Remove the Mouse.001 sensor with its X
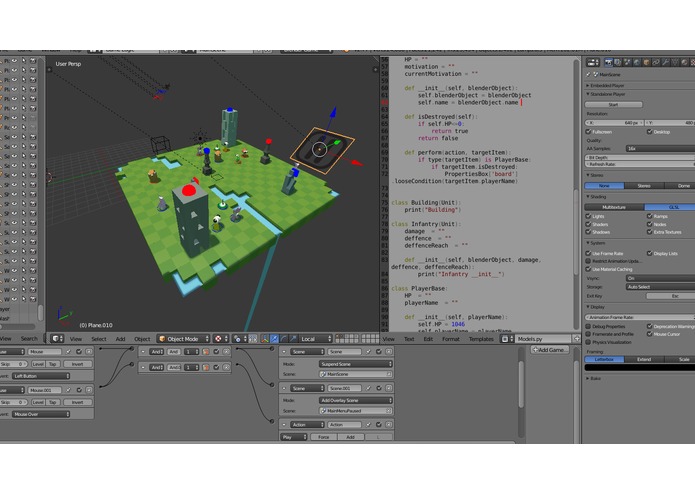The width and height of the screenshot is (695, 494). [x=89, y=390]
